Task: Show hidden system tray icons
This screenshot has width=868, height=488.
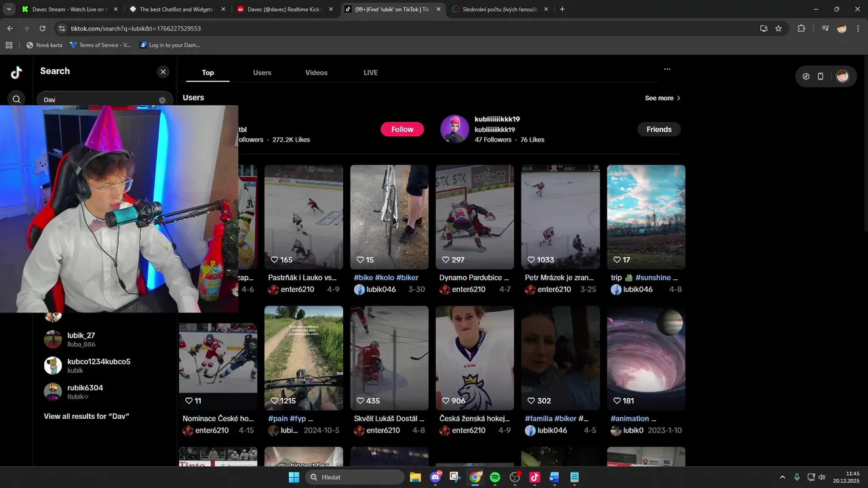Action: click(x=782, y=477)
